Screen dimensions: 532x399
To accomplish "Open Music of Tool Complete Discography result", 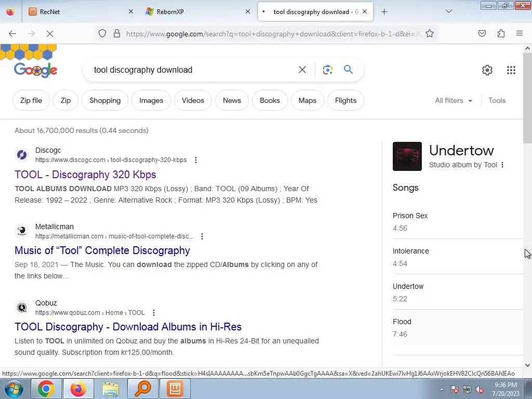I will [x=102, y=250].
